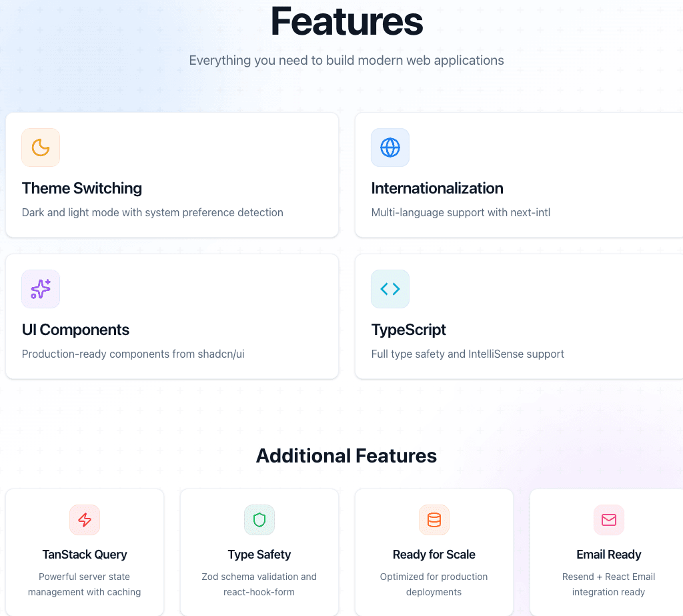Screen dimensions: 683x616
Task: Click the database icon above Ready for Scale
Action: 434,520
